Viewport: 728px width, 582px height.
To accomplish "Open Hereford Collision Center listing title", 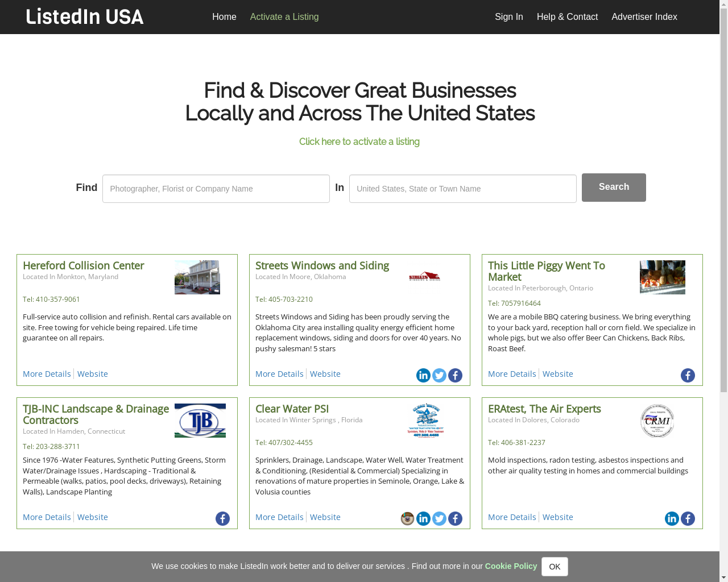I will (83, 265).
